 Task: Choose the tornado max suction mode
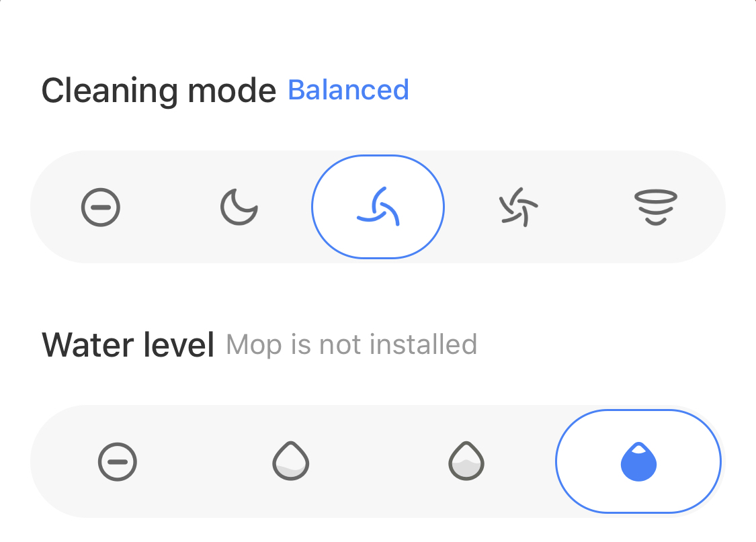[x=656, y=207]
